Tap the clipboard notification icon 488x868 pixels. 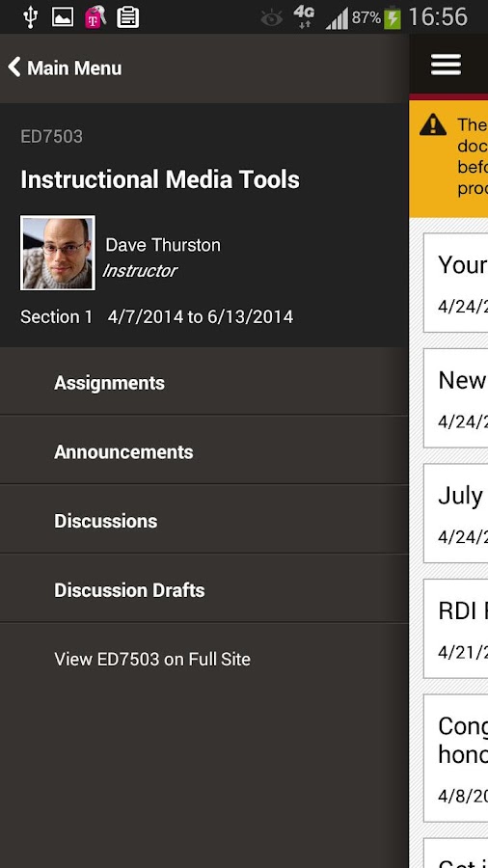[128, 17]
